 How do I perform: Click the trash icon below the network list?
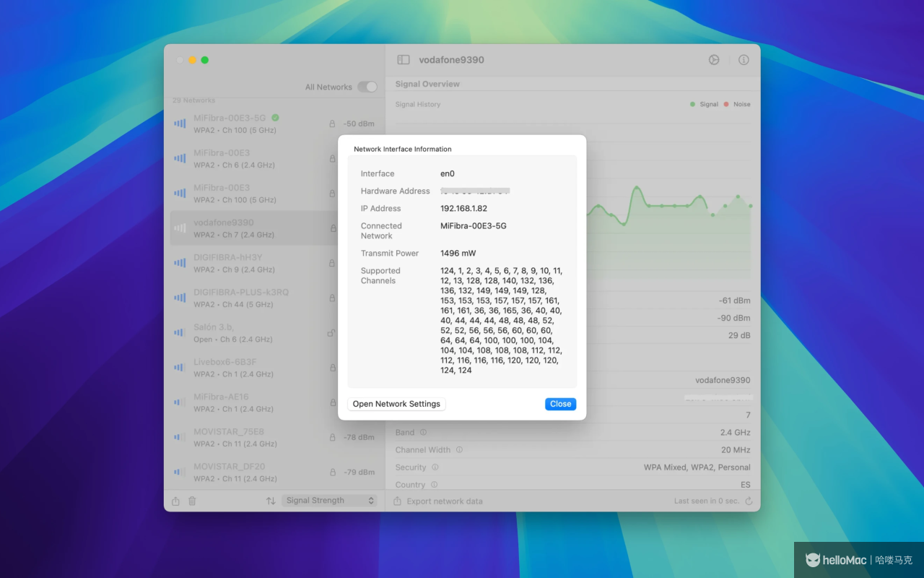tap(192, 501)
